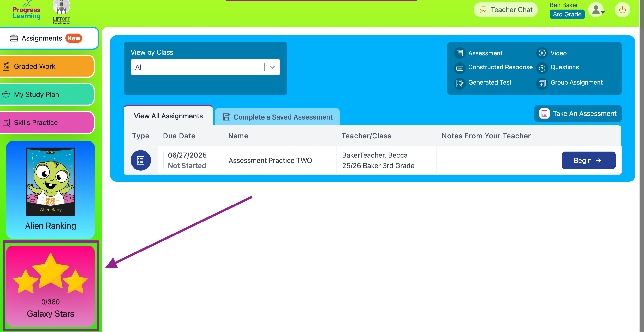
Task: Open Assessment Practice TWO
Action: [270, 161]
